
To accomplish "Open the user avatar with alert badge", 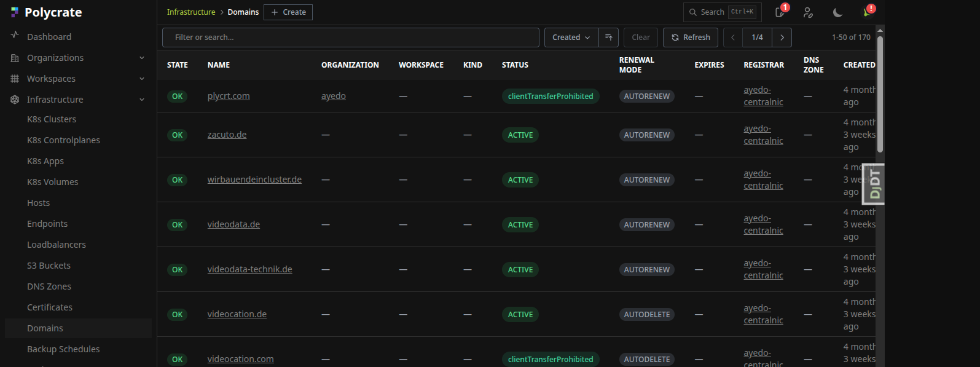I will point(868,12).
